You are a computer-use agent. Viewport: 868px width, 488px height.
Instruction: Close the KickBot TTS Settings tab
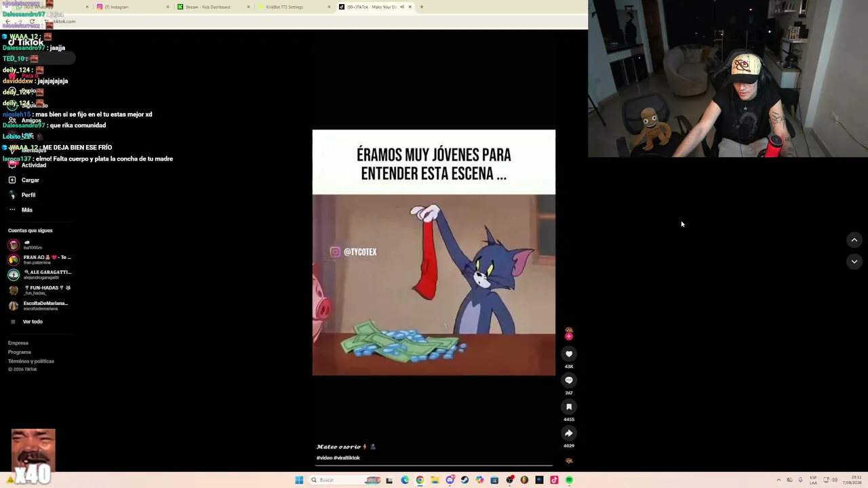coord(330,7)
